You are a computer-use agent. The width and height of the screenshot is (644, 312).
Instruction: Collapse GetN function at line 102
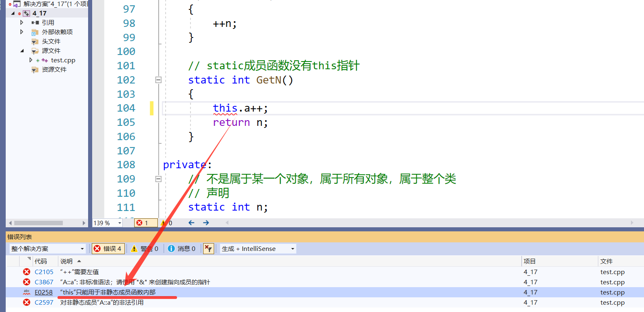158,80
